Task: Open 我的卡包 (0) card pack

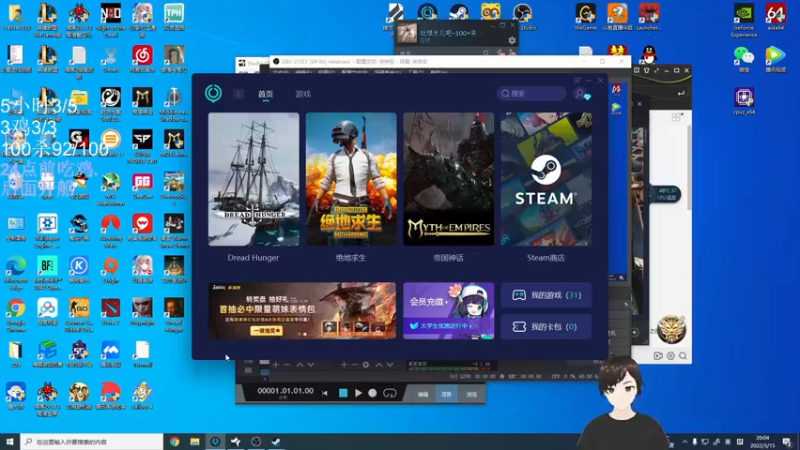Action: pyautogui.click(x=546, y=327)
